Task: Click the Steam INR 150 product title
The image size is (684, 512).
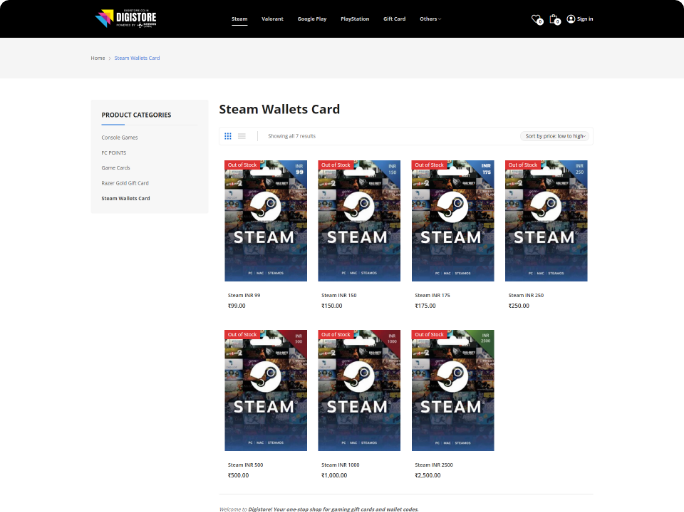Action: point(339,295)
